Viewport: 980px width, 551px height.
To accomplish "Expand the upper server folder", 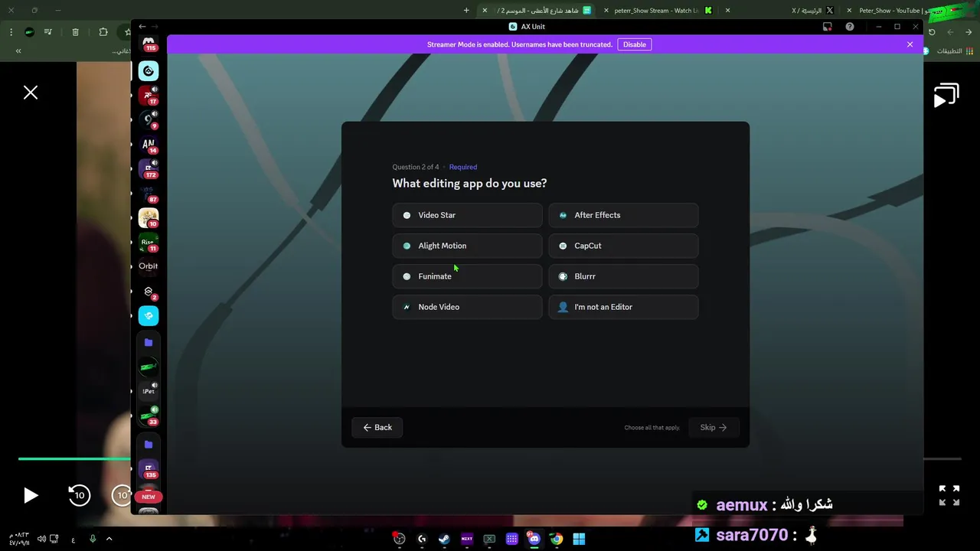I will pos(149,342).
